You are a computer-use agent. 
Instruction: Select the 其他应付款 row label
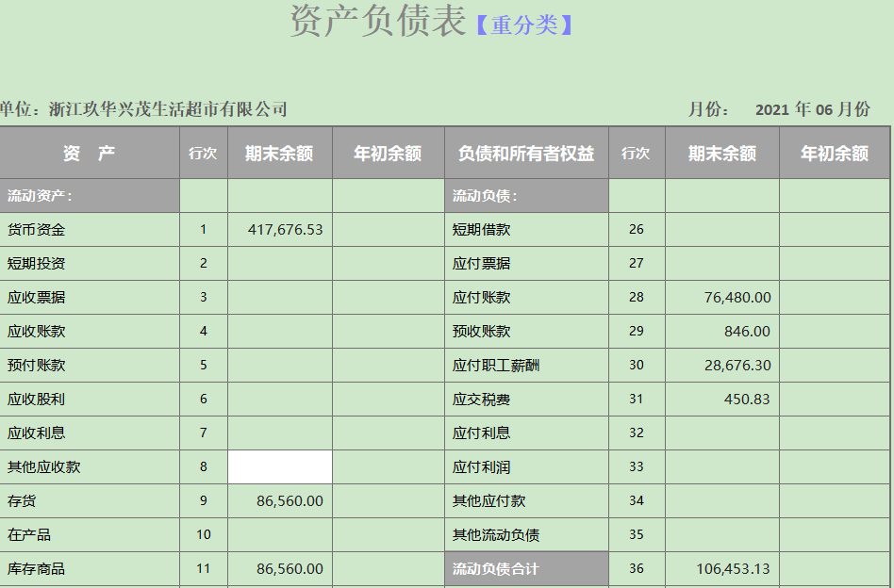click(x=488, y=500)
